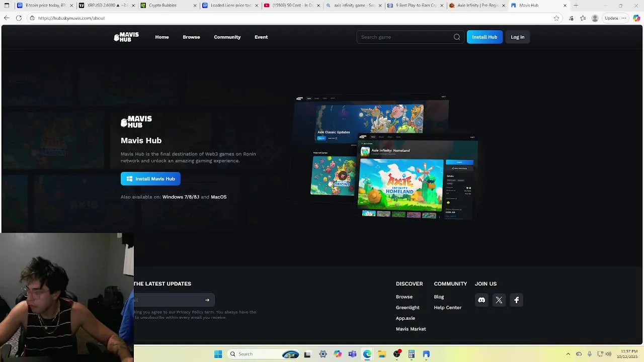The width and height of the screenshot is (644, 362).
Task: Click the search magnifier icon
Action: [457, 37]
